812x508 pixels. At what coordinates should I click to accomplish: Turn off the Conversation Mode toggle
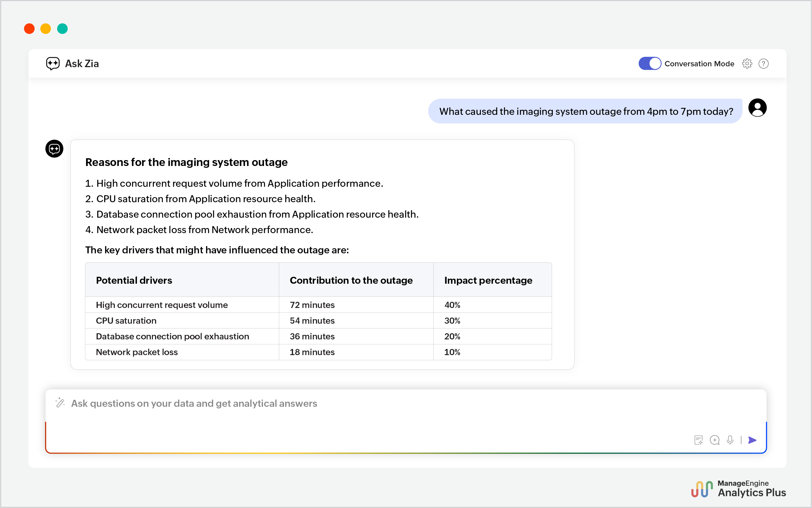pyautogui.click(x=649, y=63)
